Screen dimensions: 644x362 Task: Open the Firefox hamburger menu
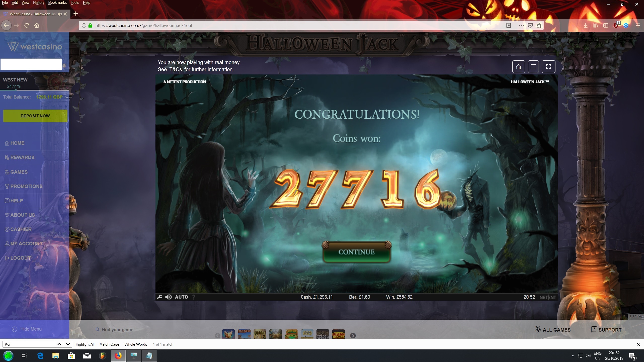pos(638,25)
